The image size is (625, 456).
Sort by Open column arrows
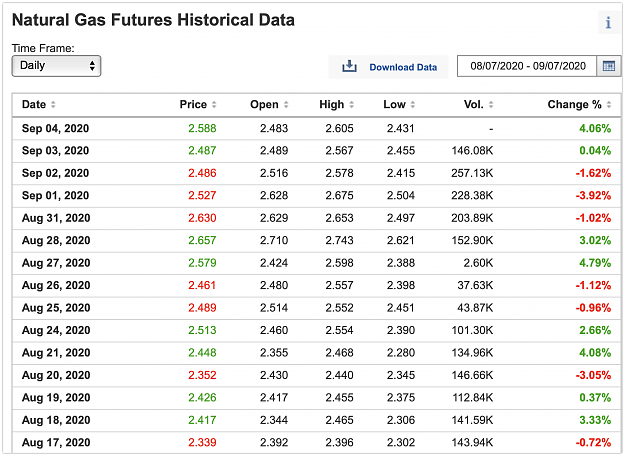(286, 104)
